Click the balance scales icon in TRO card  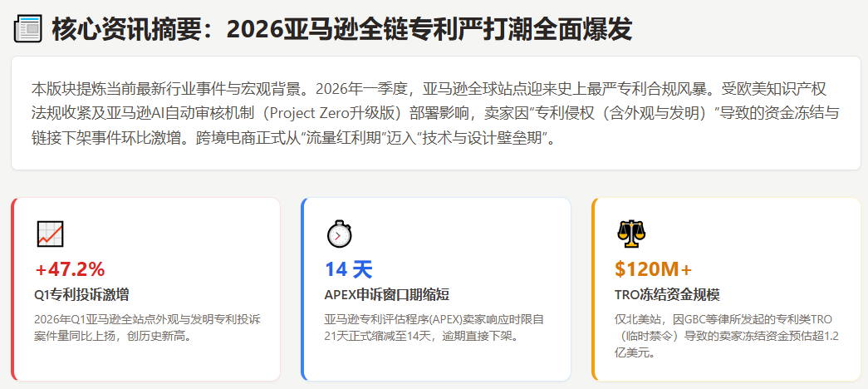pos(630,234)
